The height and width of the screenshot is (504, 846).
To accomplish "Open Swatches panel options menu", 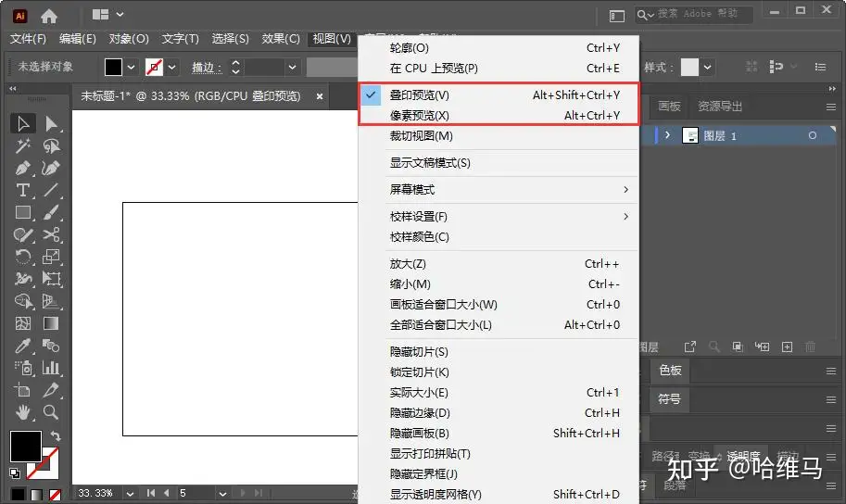I will pyautogui.click(x=831, y=371).
